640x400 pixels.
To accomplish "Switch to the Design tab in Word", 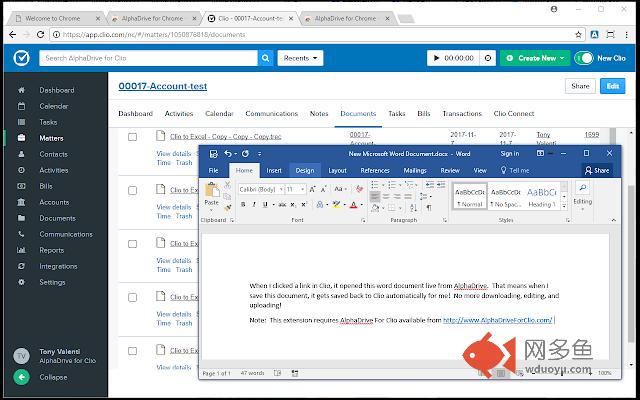I will coord(305,171).
